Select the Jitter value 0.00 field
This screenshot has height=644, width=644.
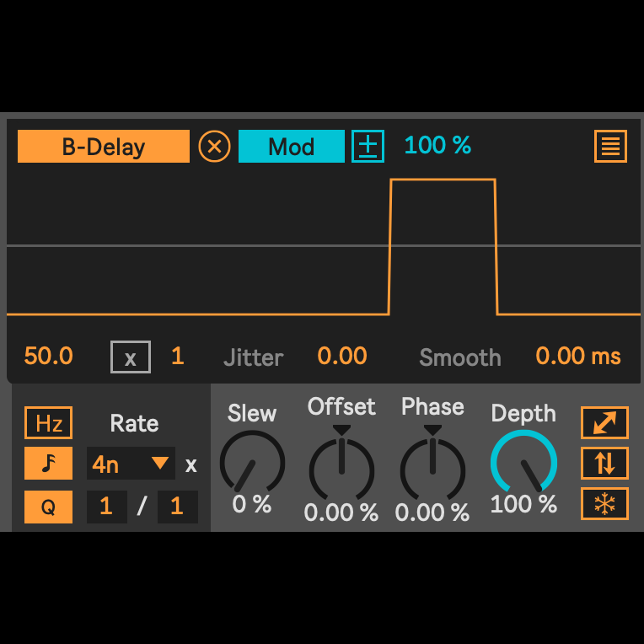coord(342,357)
